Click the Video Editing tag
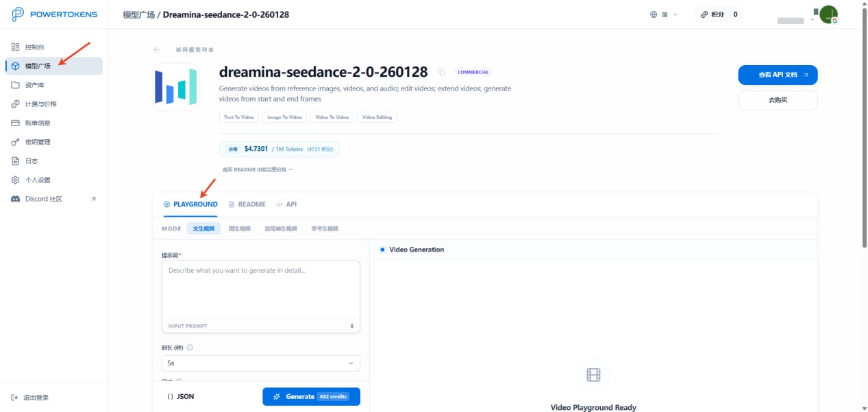This screenshot has width=868, height=412. coord(377,117)
